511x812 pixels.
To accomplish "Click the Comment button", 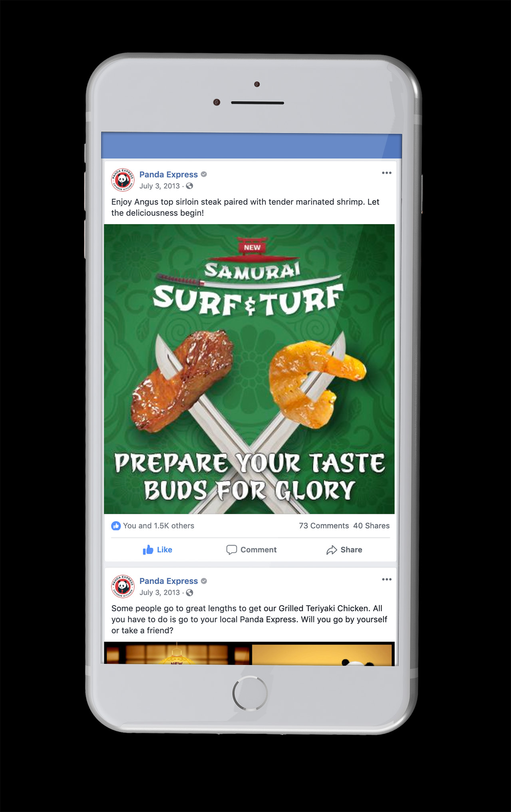I will click(251, 550).
